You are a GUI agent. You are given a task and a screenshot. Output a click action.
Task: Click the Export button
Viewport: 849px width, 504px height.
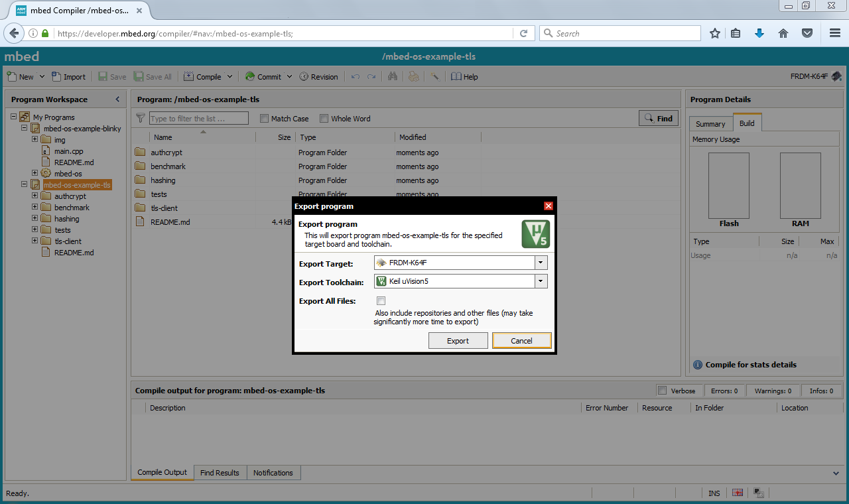click(458, 341)
